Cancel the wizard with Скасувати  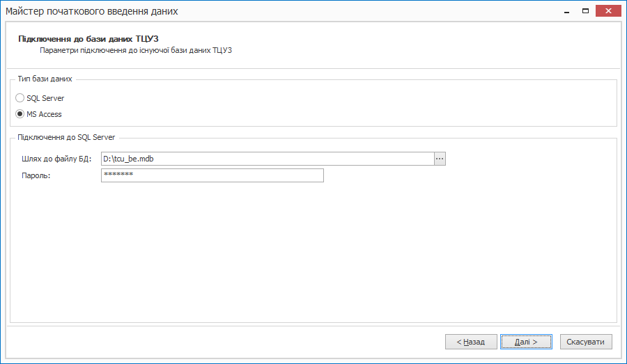pos(586,342)
